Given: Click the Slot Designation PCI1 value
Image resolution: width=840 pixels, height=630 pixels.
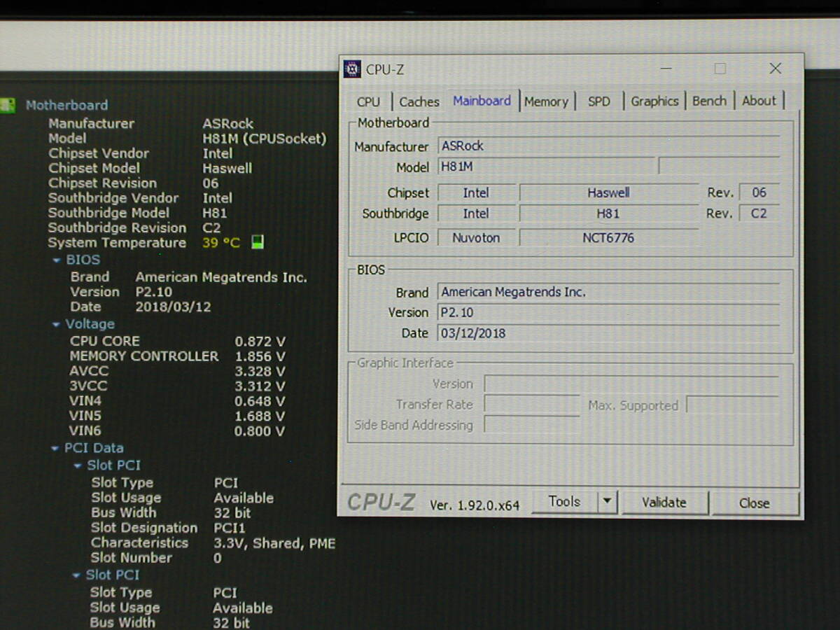Looking at the screenshot, I should point(230,528).
